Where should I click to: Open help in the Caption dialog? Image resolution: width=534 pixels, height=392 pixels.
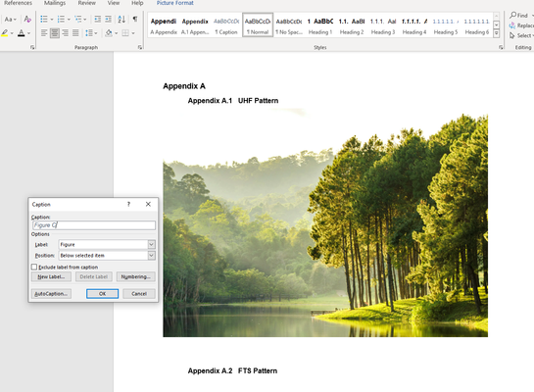128,204
